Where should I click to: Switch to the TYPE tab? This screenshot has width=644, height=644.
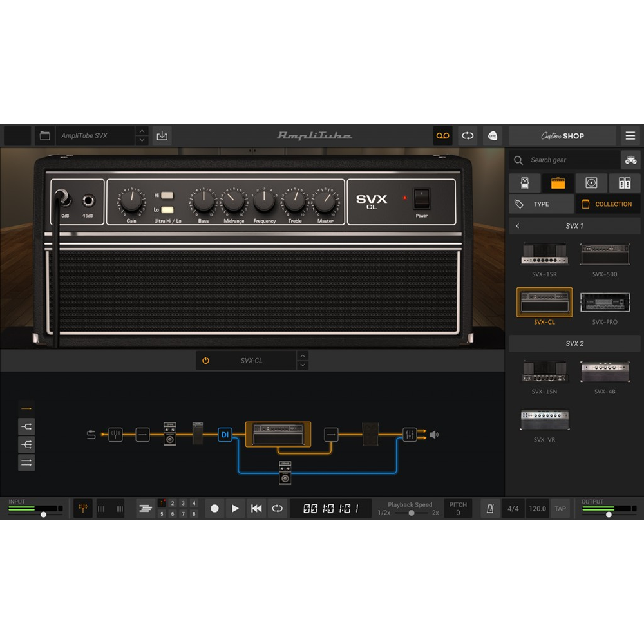click(x=541, y=204)
